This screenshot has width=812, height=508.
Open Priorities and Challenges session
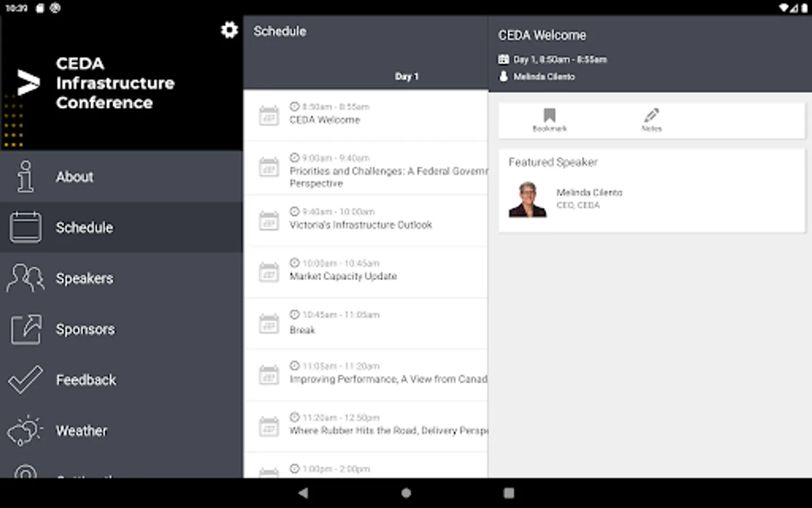365,168
